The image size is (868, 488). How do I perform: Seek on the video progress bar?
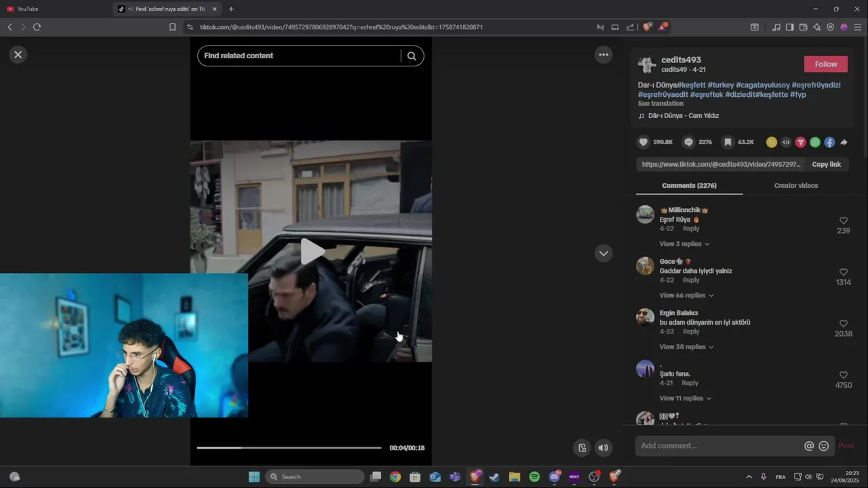click(x=289, y=448)
